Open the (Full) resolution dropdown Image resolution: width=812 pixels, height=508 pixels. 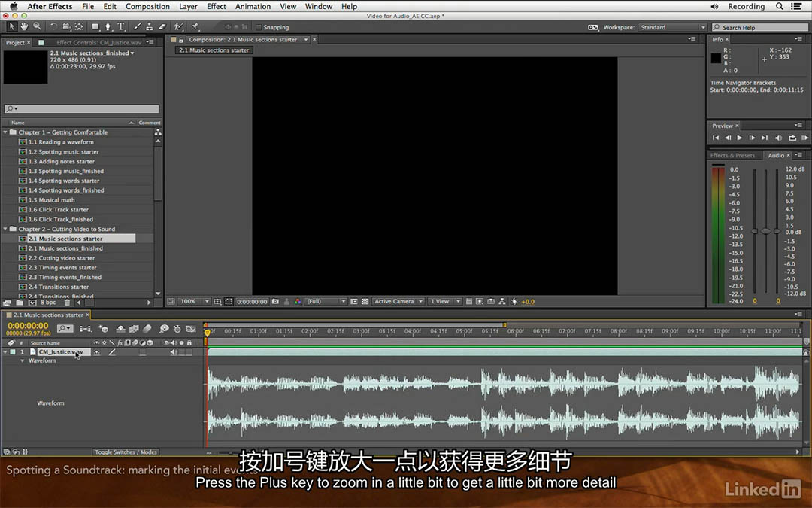(x=326, y=301)
